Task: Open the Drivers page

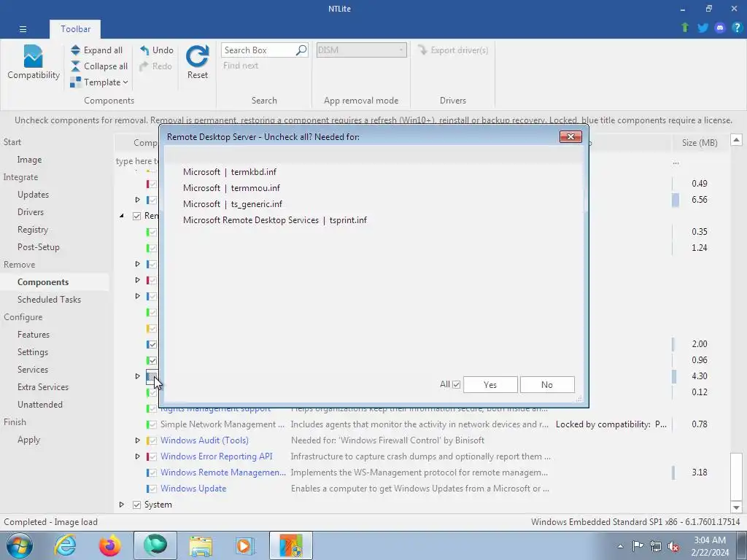Action: [31, 212]
